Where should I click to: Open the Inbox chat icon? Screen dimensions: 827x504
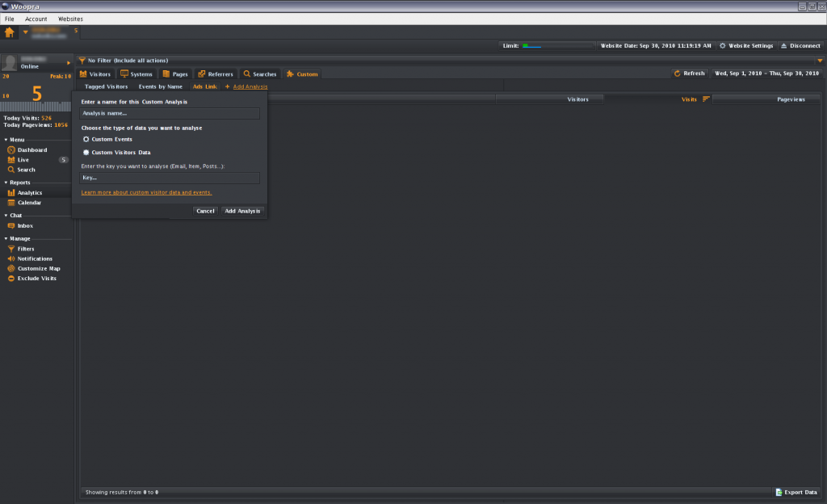click(x=11, y=225)
